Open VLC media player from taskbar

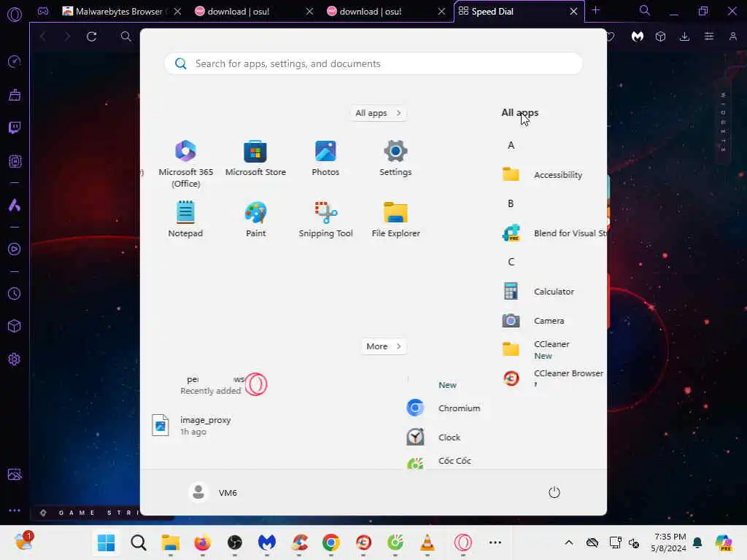point(427,542)
